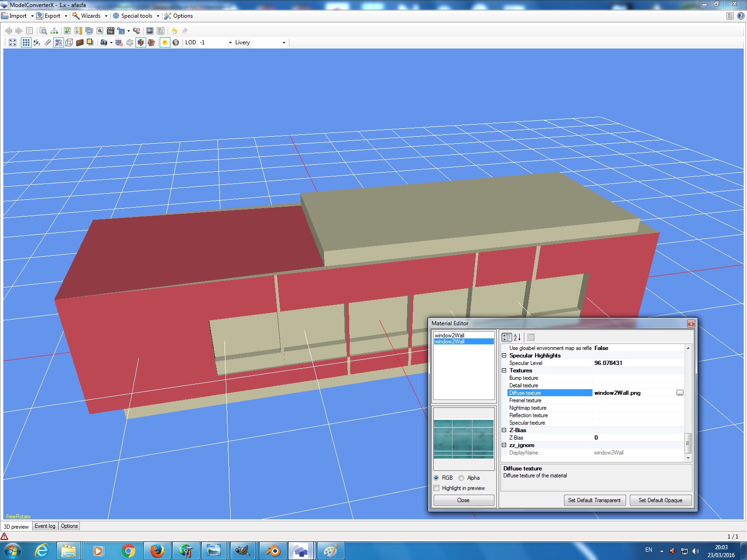Click the clapperboard animation icon
The width and height of the screenshot is (747, 560).
111,31
